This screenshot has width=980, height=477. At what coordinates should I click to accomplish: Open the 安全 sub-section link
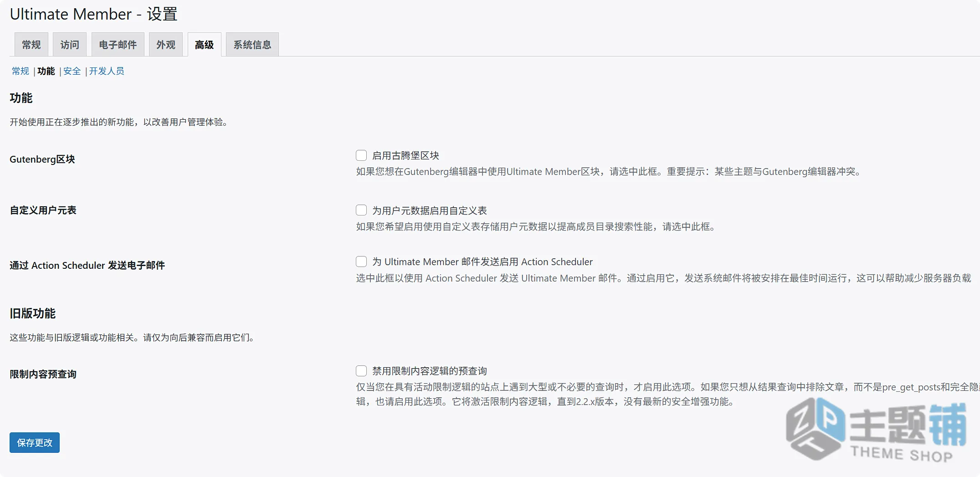pos(72,71)
